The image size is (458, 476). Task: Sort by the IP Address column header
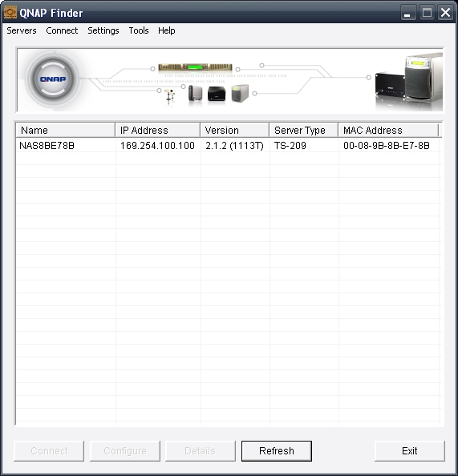pyautogui.click(x=157, y=131)
